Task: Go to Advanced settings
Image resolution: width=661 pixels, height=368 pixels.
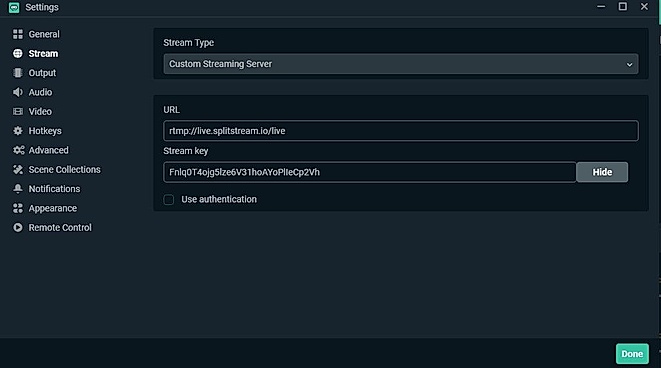Action: [x=48, y=150]
